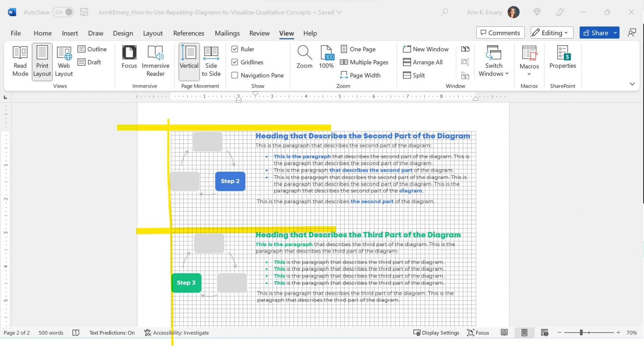The height and width of the screenshot is (346, 644).
Task: Expand the Macros dropdown
Action: (x=529, y=61)
